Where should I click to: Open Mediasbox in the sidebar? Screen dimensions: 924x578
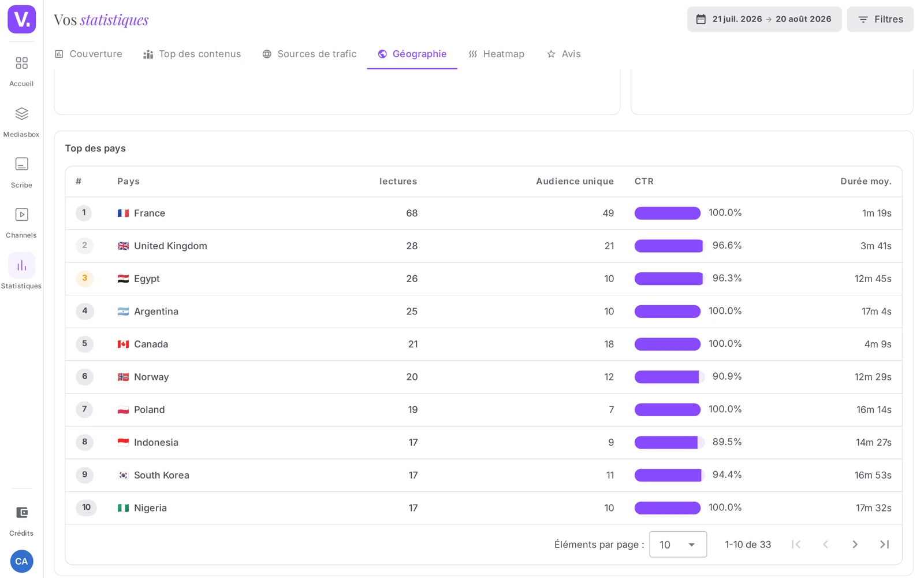(21, 122)
